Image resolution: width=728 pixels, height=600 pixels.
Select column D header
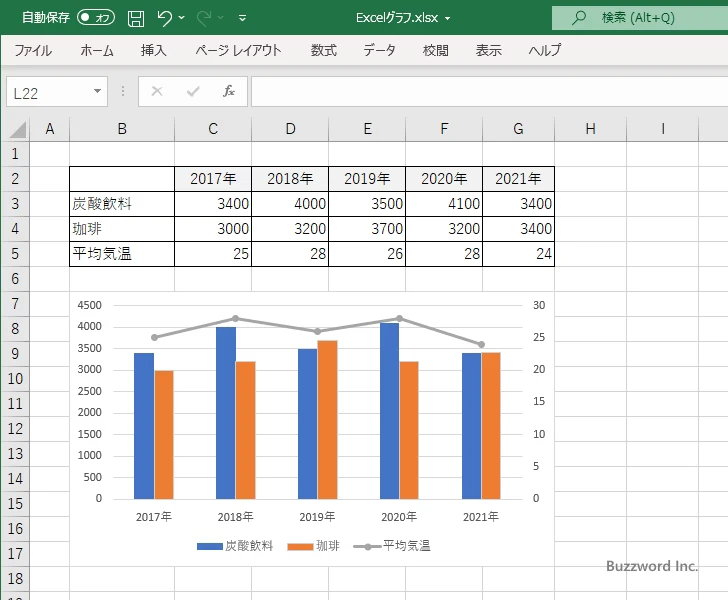coord(290,129)
